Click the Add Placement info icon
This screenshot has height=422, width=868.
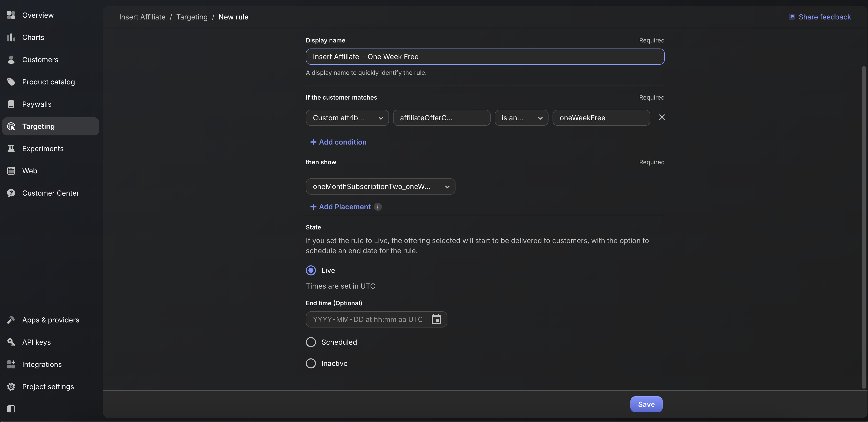click(x=378, y=207)
